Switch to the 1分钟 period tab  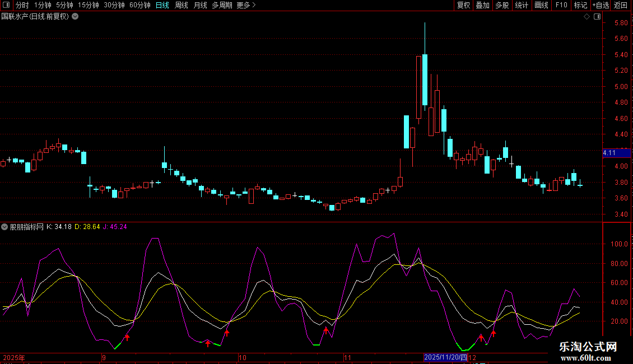coord(43,5)
